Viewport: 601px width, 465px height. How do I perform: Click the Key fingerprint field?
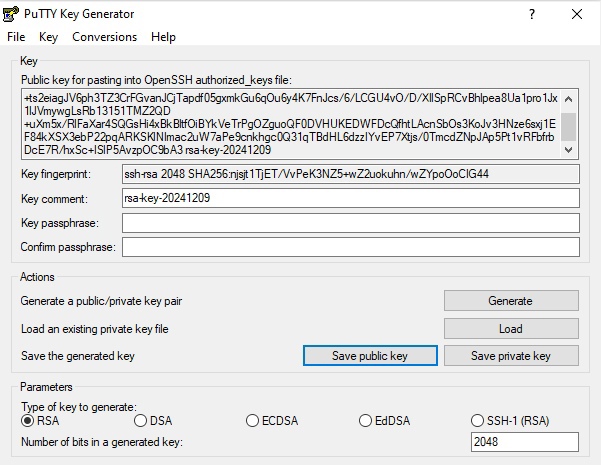click(x=351, y=174)
